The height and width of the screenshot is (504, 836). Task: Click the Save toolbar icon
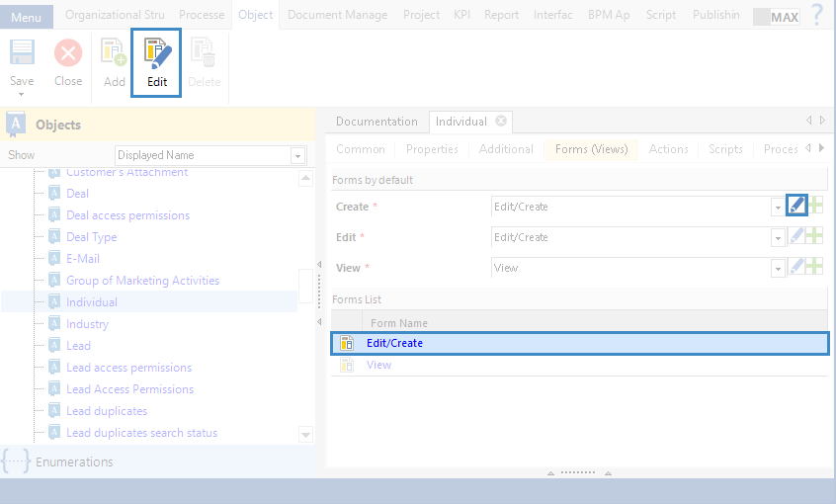pyautogui.click(x=22, y=53)
